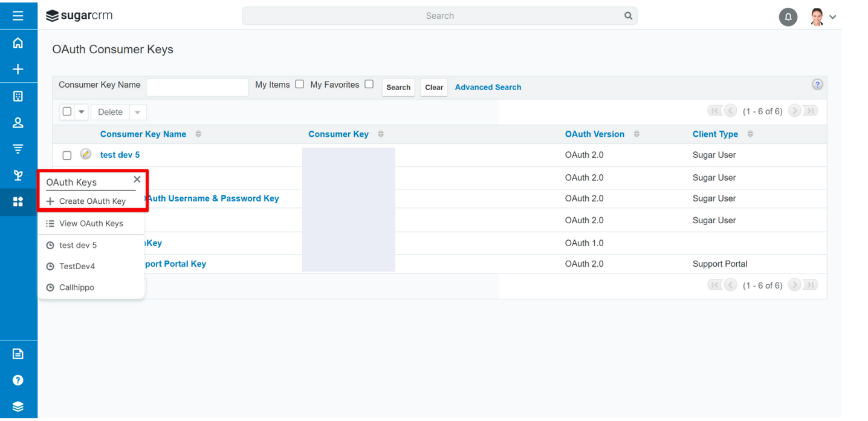Image resolution: width=868 pixels, height=421 pixels.
Task: Sort by Consumer Key Name arrows
Action: (198, 134)
